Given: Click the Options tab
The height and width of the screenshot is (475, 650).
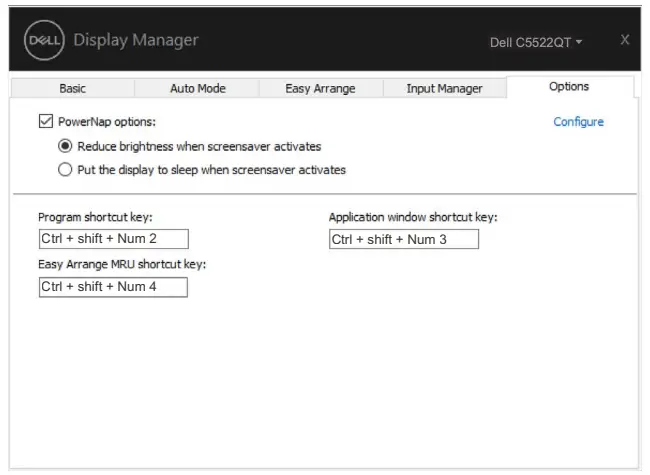Looking at the screenshot, I should coord(569,87).
